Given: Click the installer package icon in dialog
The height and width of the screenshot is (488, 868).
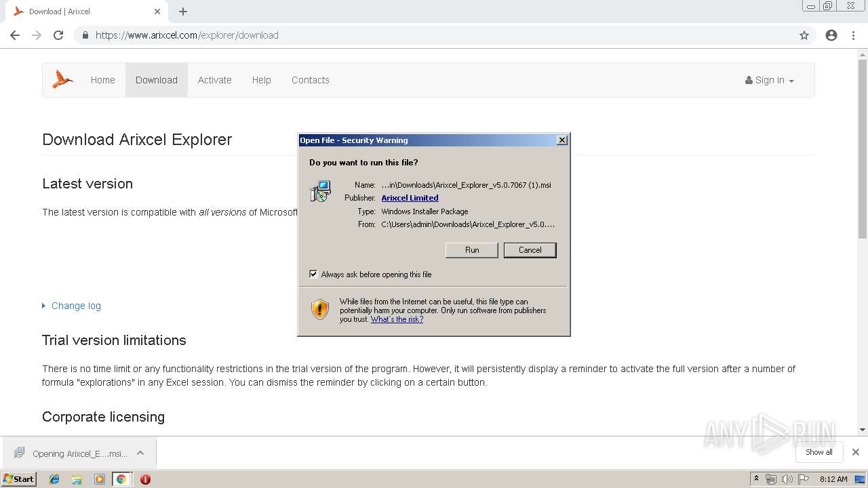Looking at the screenshot, I should [x=321, y=191].
